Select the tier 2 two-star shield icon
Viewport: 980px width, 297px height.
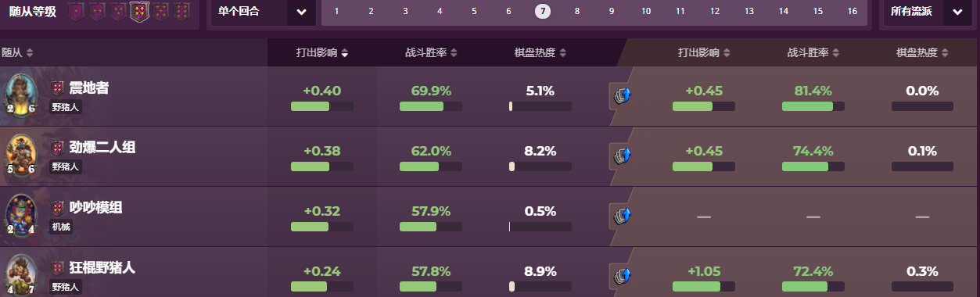click(97, 12)
